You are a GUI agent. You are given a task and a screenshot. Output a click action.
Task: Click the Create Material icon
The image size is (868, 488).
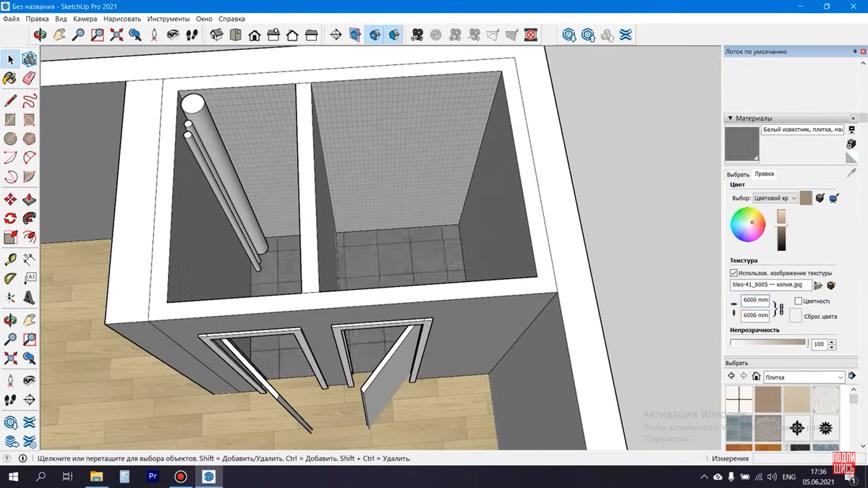(851, 144)
